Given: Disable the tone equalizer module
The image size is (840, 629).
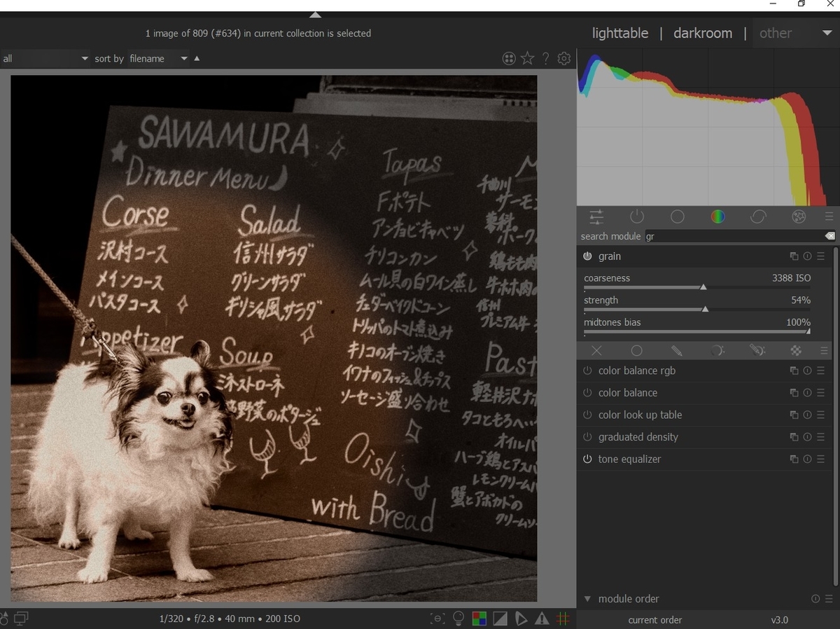Looking at the screenshot, I should 587,459.
